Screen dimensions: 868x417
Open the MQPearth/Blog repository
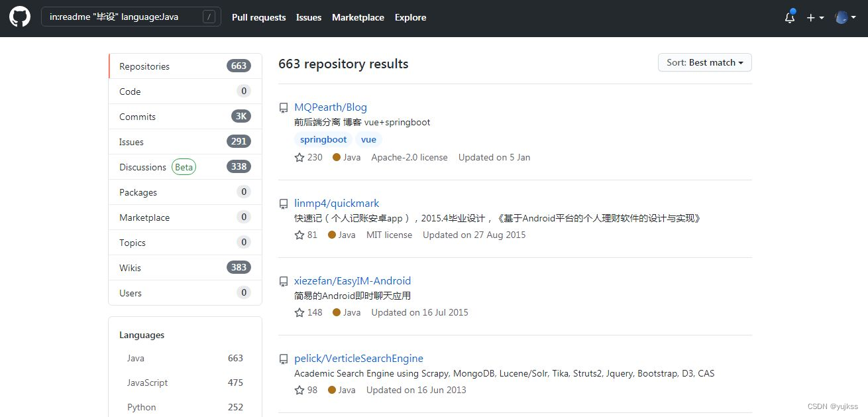pos(330,107)
